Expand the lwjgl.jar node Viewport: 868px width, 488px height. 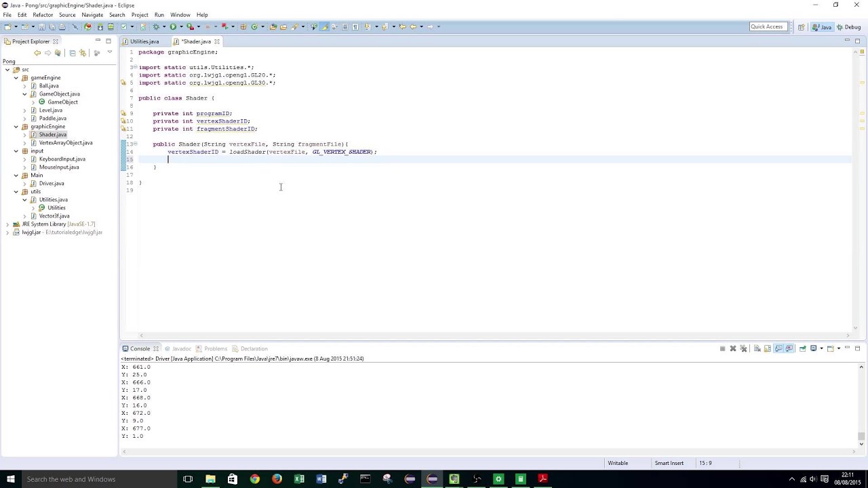click(x=7, y=232)
